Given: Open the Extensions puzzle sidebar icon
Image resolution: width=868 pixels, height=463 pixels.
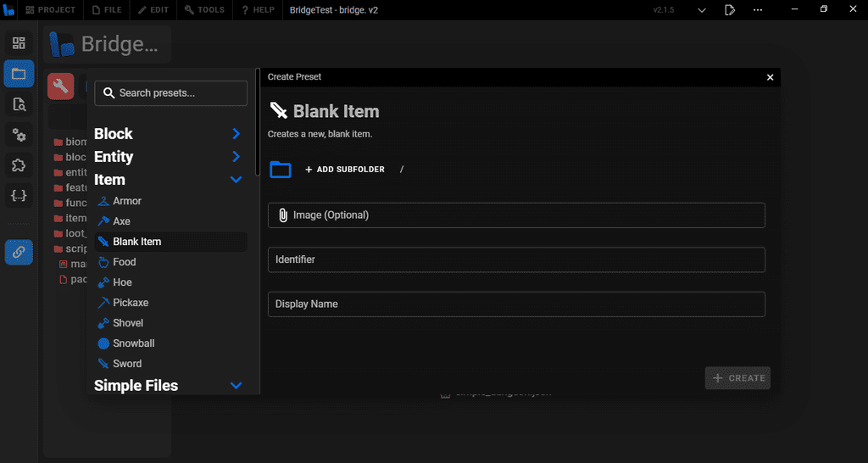Looking at the screenshot, I should pyautogui.click(x=19, y=165).
